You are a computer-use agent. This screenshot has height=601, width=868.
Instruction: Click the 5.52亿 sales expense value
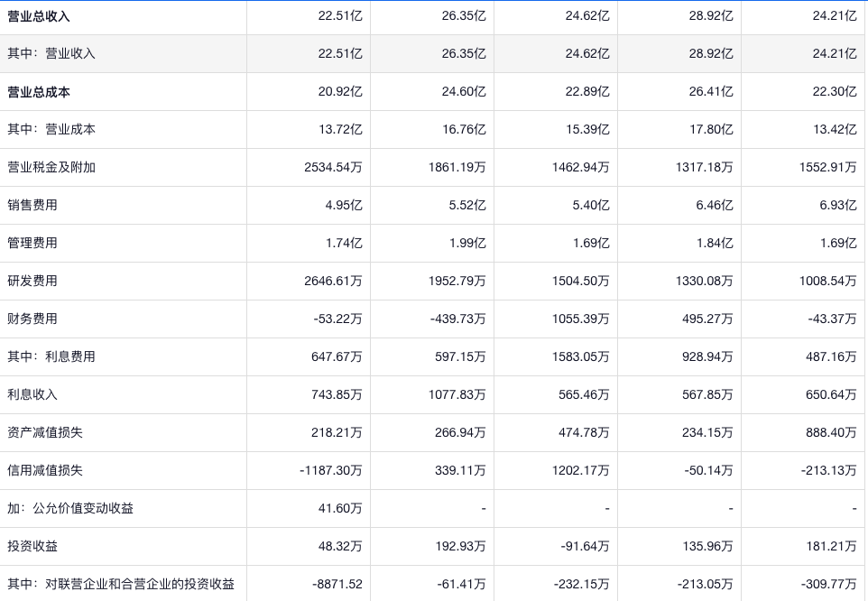[467, 206]
